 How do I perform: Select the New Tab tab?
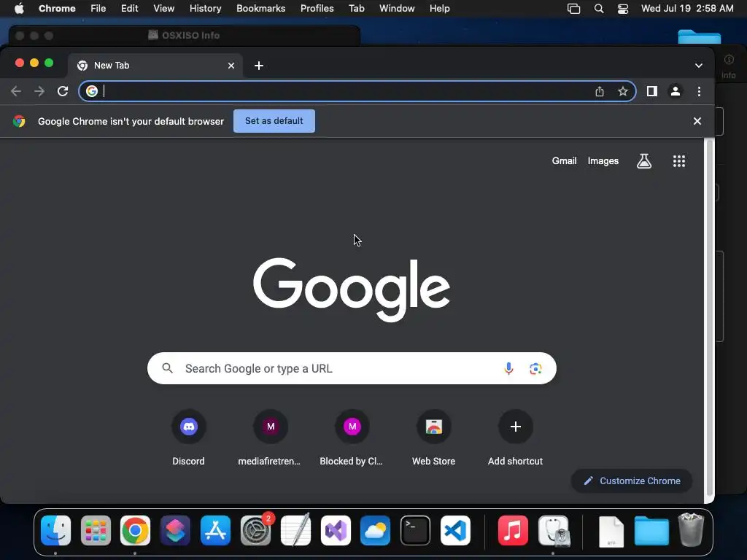tap(155, 66)
